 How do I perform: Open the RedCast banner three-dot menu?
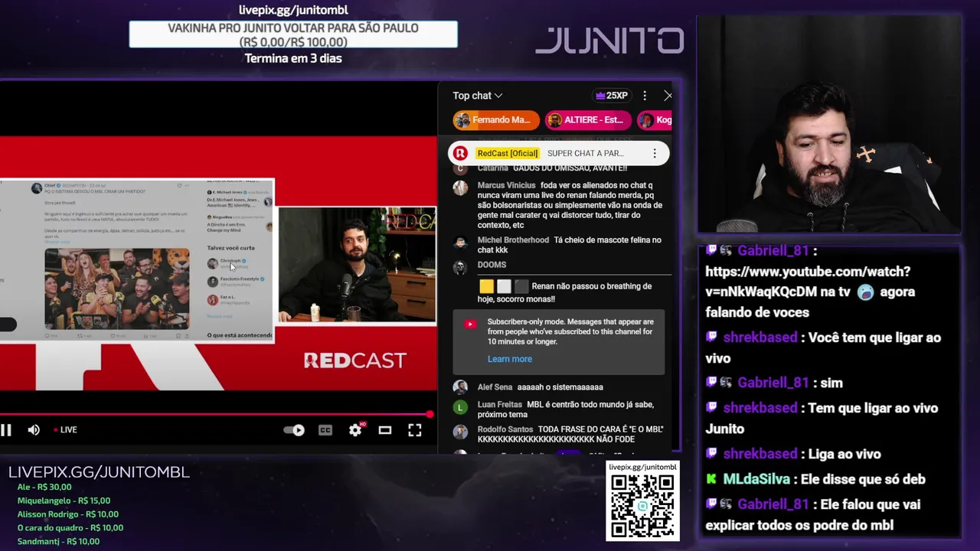[x=655, y=153]
